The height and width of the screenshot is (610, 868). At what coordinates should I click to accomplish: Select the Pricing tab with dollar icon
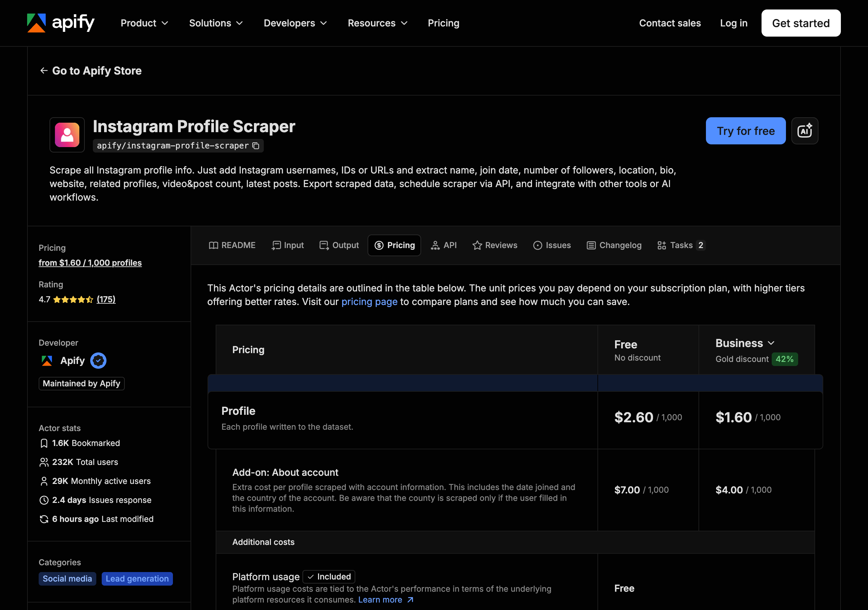click(394, 245)
